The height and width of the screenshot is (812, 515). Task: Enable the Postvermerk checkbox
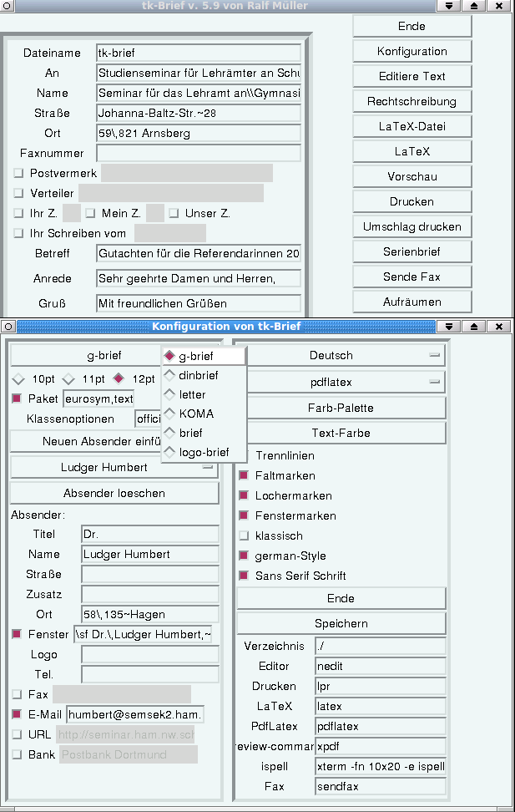pyautogui.click(x=18, y=173)
